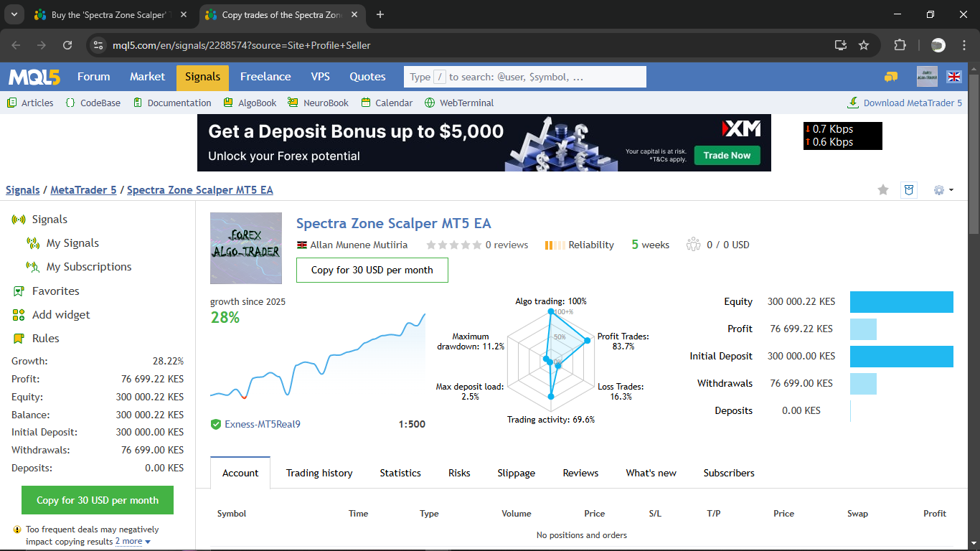Click the Trade Now button in XM ad
This screenshot has height=551, width=980.
pyautogui.click(x=727, y=155)
